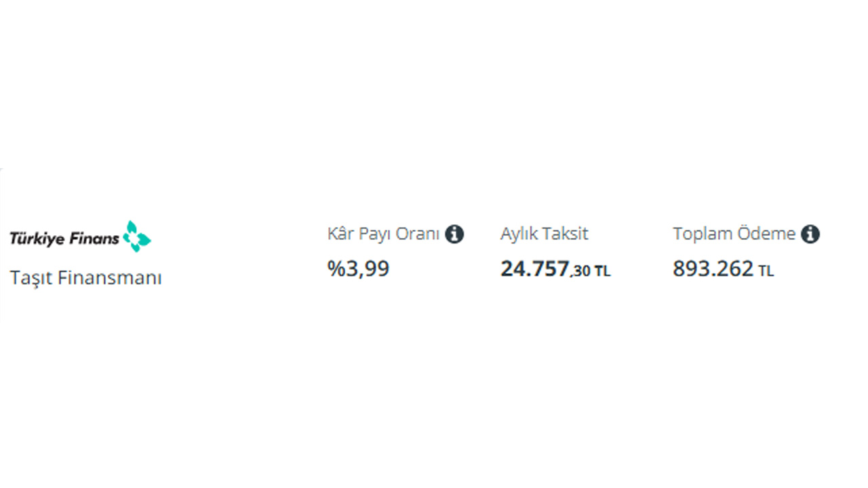The image size is (868, 488).
Task: Click the teal Türkiye Finans leaf emblem
Action: point(138,236)
